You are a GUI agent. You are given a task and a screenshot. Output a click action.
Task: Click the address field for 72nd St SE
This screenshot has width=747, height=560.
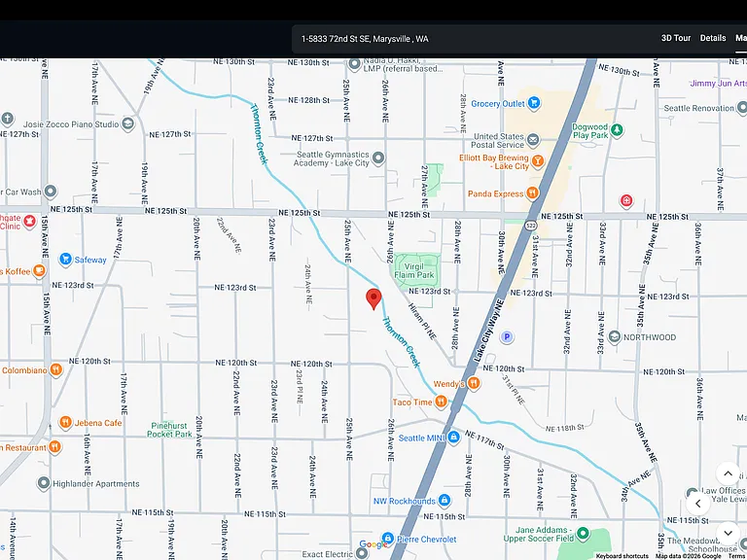[x=365, y=39]
